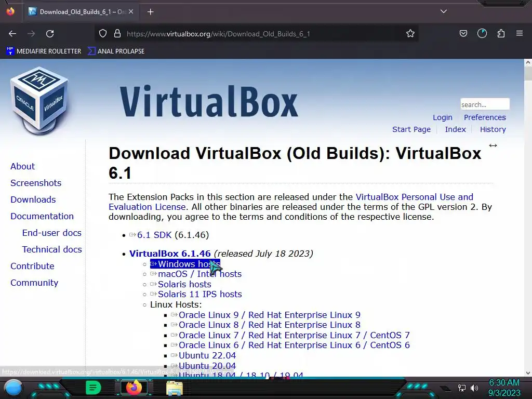
Task: Download Oracle Linux 9 package
Action: pos(270,315)
